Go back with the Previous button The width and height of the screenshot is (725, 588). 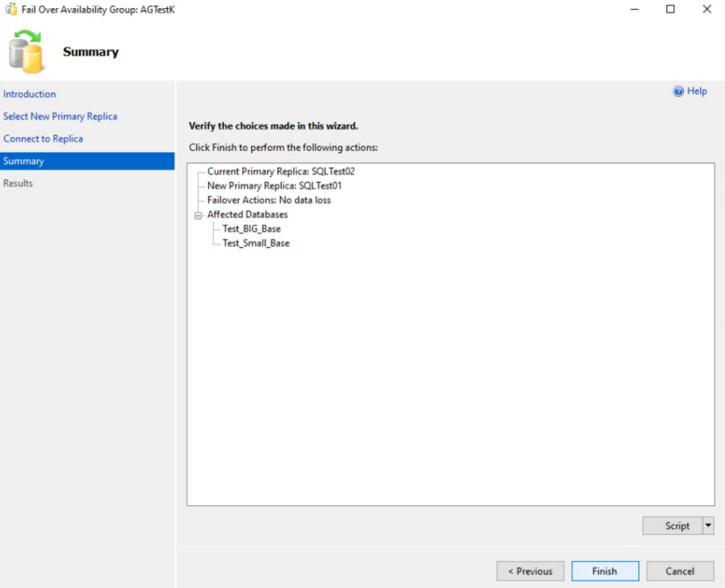(530, 571)
